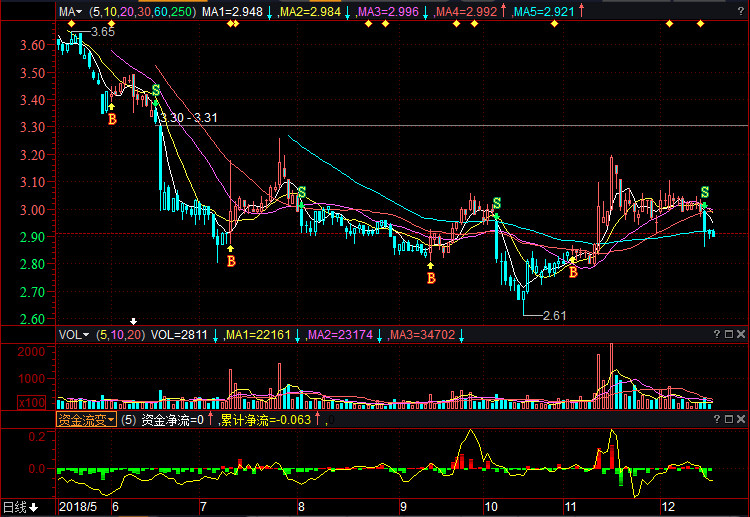Maximize the VOL panel with its restore icon

(729, 335)
